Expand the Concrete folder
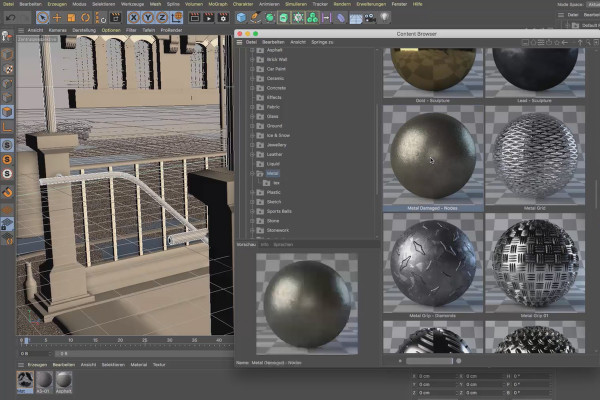This screenshot has height=400, width=600. [252, 88]
